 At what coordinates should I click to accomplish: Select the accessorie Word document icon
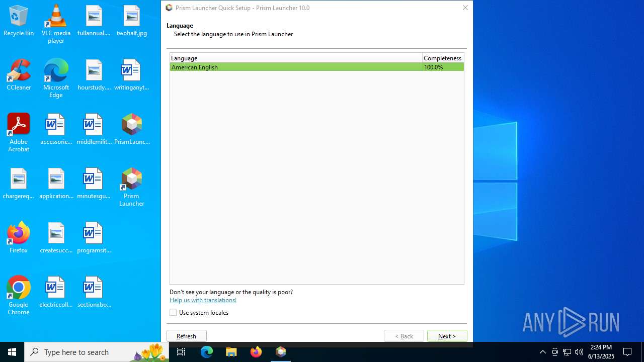point(56,130)
